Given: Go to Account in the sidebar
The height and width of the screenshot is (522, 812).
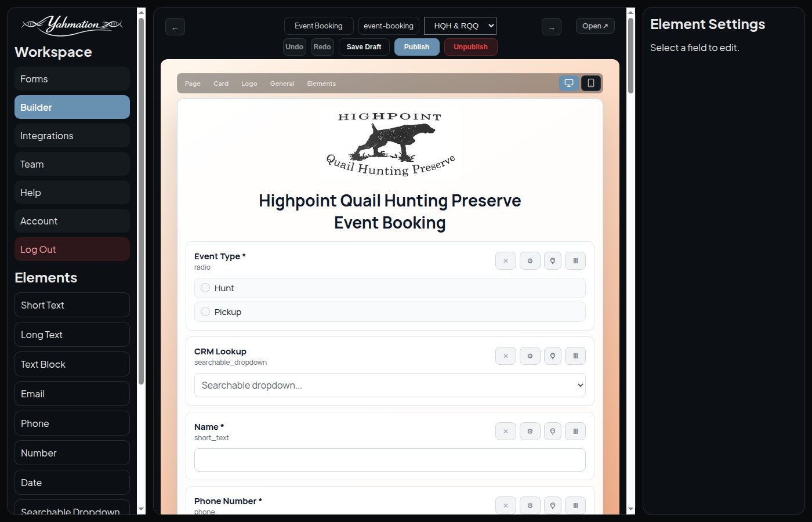Looking at the screenshot, I should [x=72, y=221].
